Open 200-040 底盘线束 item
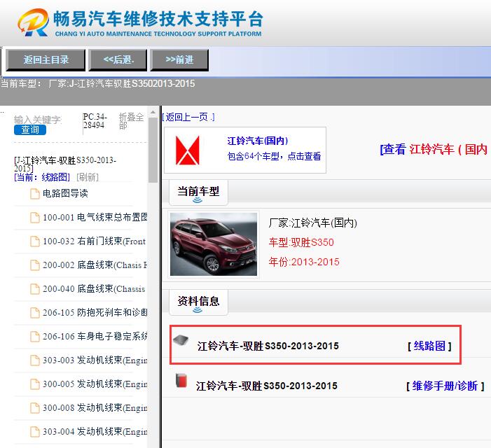Screen dimensions: 491x448 94,289
